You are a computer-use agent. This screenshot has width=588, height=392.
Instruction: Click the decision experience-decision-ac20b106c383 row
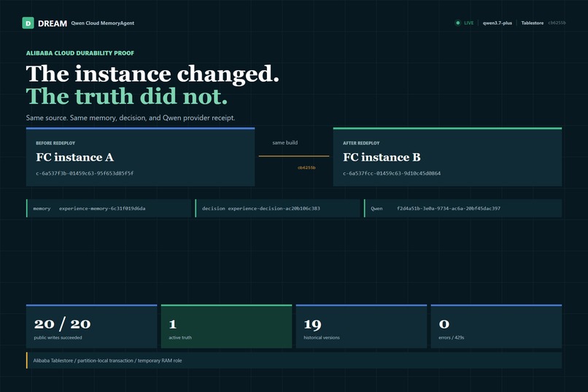coord(277,208)
